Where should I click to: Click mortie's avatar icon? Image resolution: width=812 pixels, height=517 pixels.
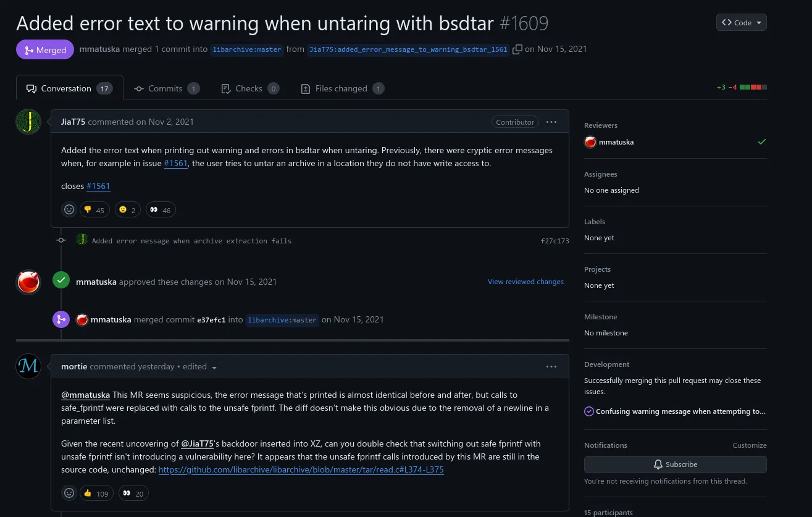(x=28, y=366)
